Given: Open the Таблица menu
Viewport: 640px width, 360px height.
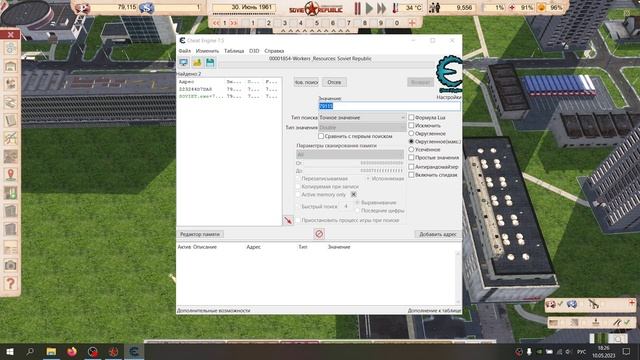Looking at the screenshot, I should click(x=234, y=51).
